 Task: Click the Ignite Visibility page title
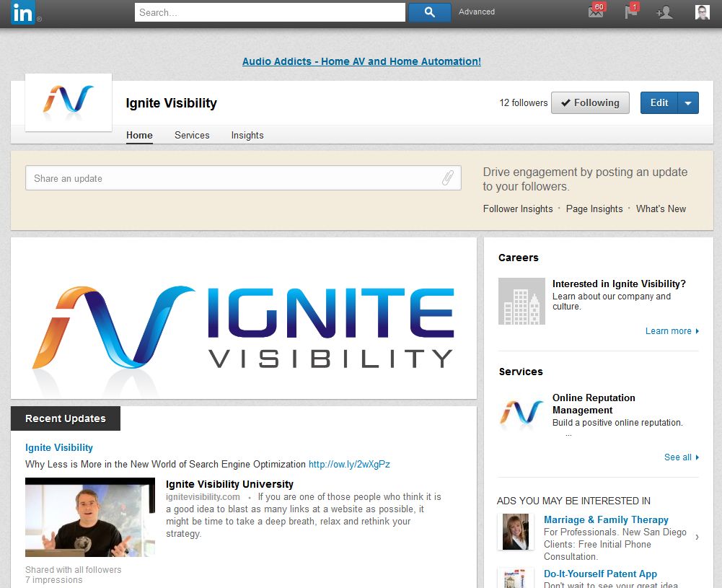tap(171, 103)
